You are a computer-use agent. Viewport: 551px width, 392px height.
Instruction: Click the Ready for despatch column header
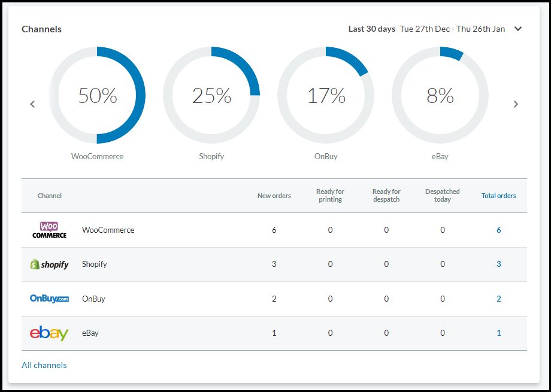(386, 196)
